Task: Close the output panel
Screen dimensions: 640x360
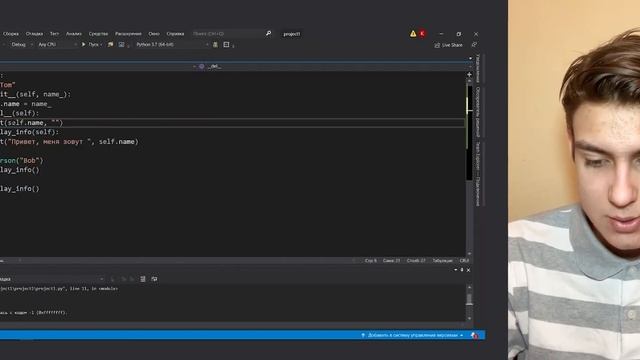Action: click(x=469, y=270)
